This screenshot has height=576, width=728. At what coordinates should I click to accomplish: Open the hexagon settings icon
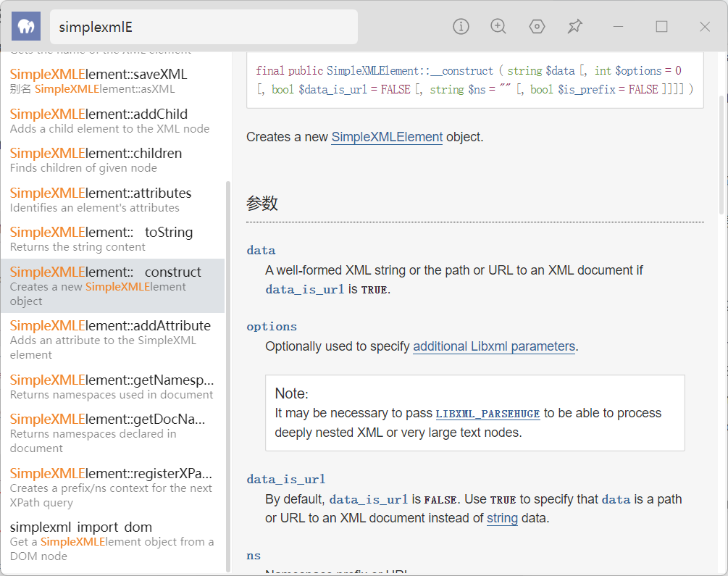(537, 27)
